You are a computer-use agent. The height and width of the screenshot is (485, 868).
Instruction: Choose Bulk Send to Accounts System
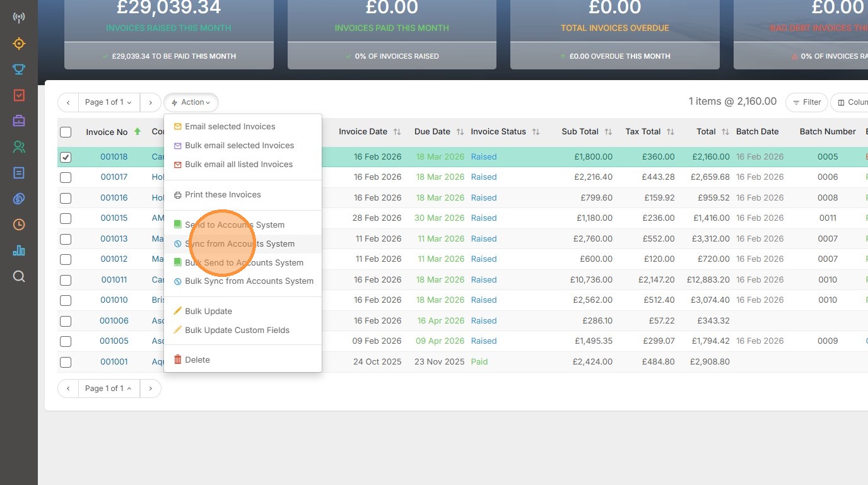243,263
